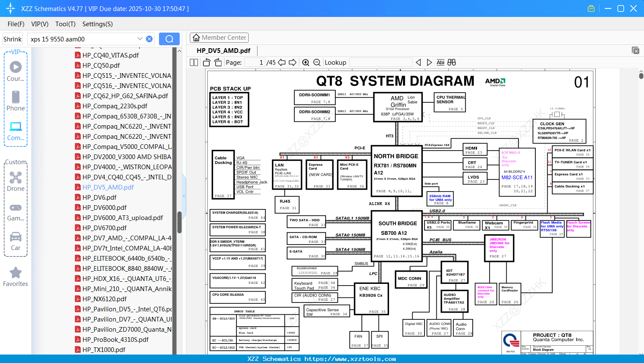Zoom out of the schematic

(x=317, y=62)
